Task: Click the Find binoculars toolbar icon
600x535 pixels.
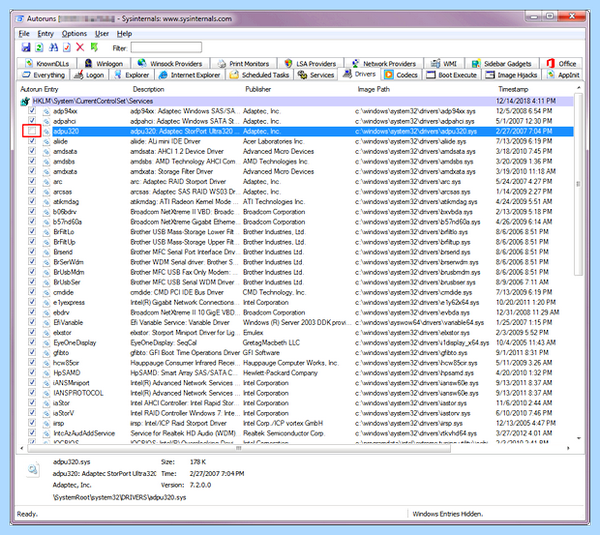Action: click(x=53, y=47)
